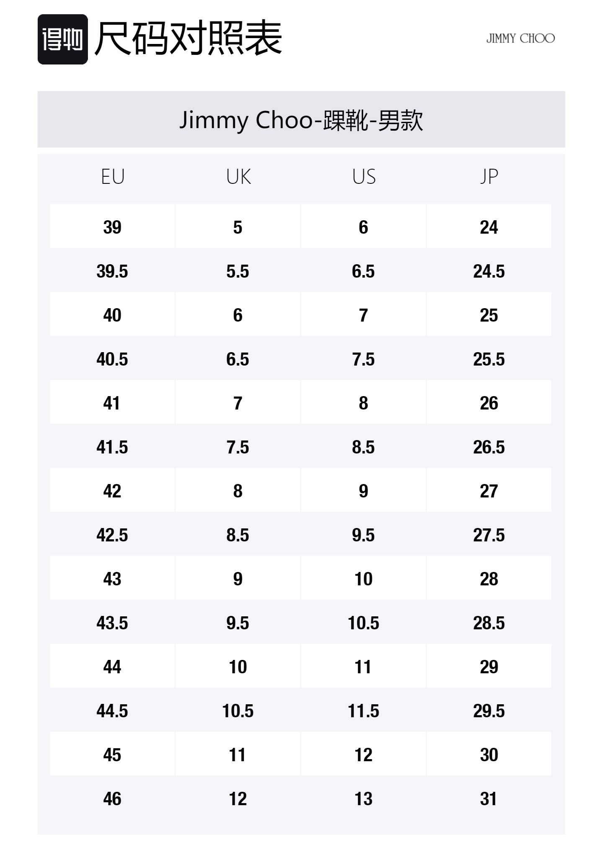Image resolution: width=603 pixels, height=868 pixels.
Task: Click EU size 39 cell
Action: click(x=112, y=227)
